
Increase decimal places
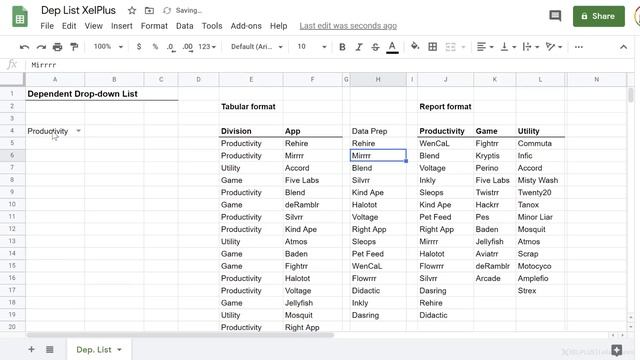coord(187,47)
